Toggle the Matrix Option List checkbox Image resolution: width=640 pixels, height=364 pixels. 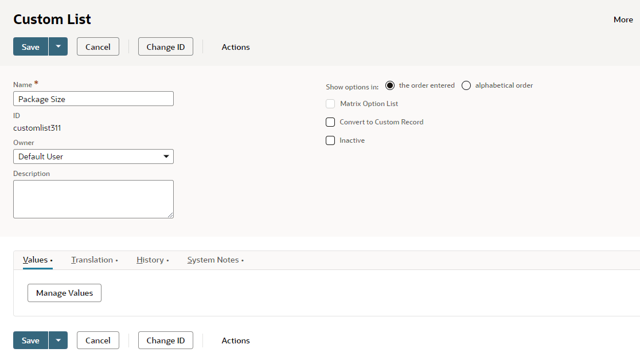(x=330, y=104)
